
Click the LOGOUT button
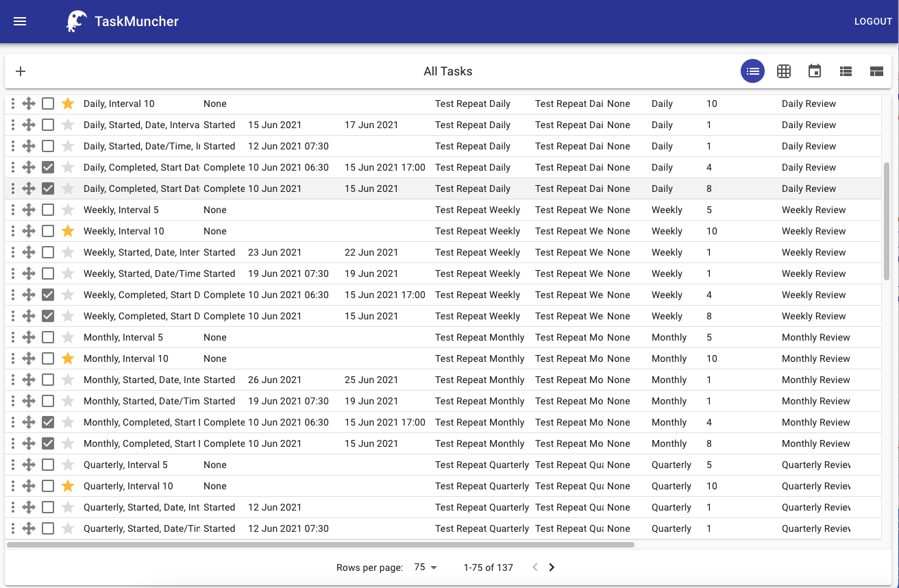[x=873, y=22]
